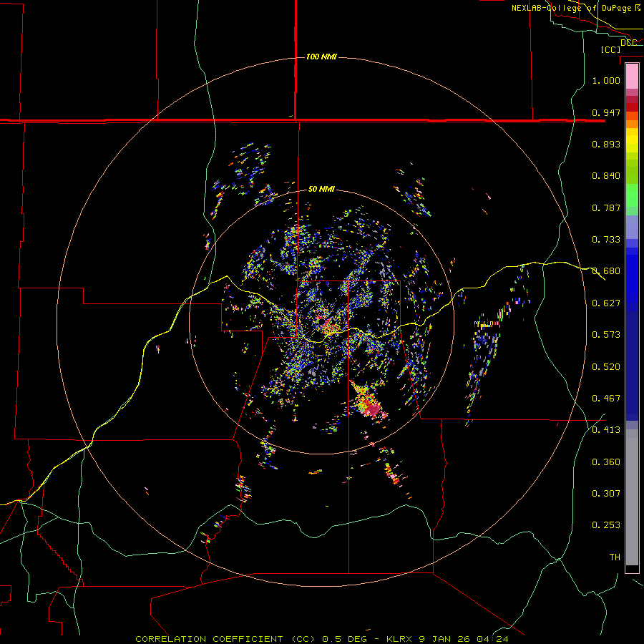The image size is (644, 644).
Task: Click the 0.947 legend value
Action: click(x=606, y=112)
